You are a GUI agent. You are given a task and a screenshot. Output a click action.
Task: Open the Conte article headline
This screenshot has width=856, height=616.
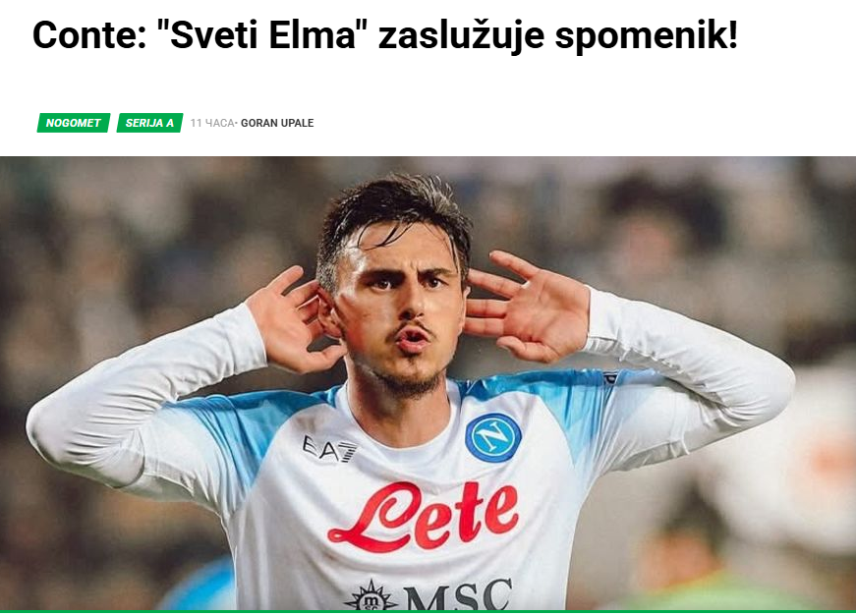point(385,35)
